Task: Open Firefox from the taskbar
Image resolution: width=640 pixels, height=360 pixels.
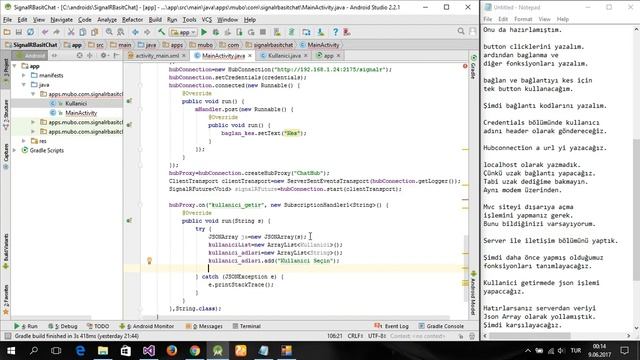Action: (172, 351)
